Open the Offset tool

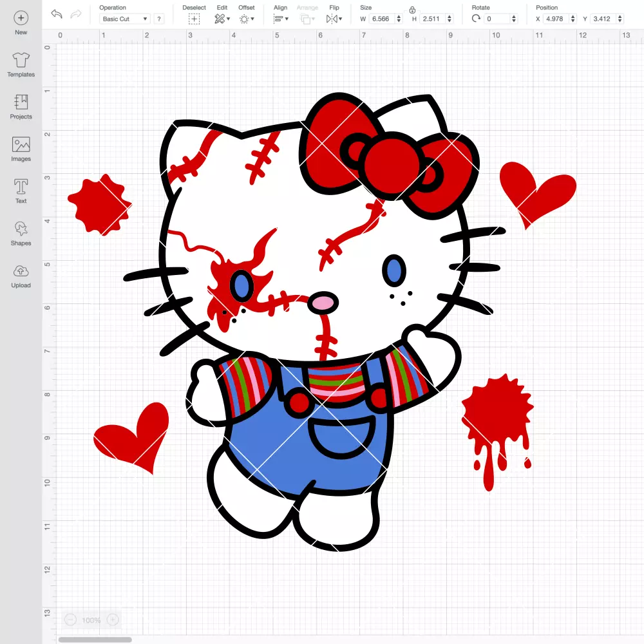247,19
